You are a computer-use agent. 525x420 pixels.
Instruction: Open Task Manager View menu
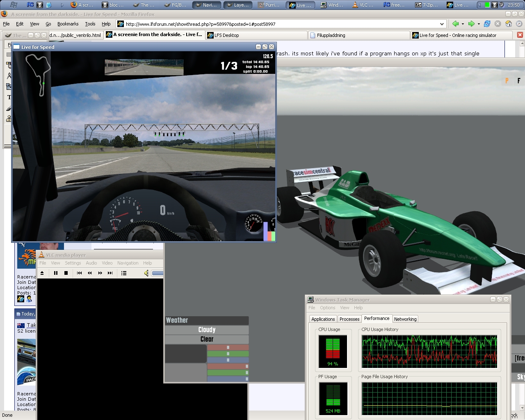345,308
